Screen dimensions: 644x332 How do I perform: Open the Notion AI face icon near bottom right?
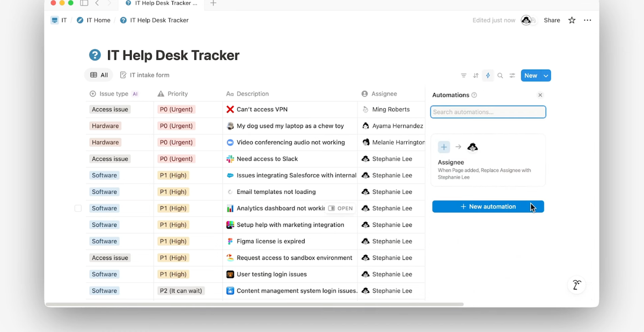pos(576,285)
